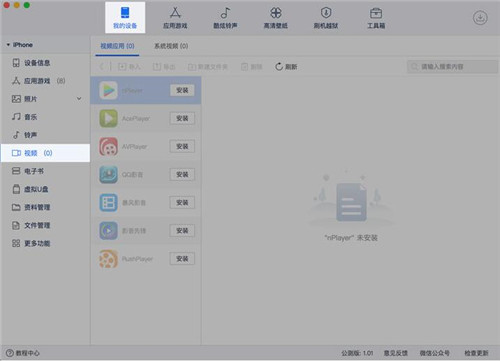Select the 视频应用 tab
This screenshot has height=361, width=500.
117,46
